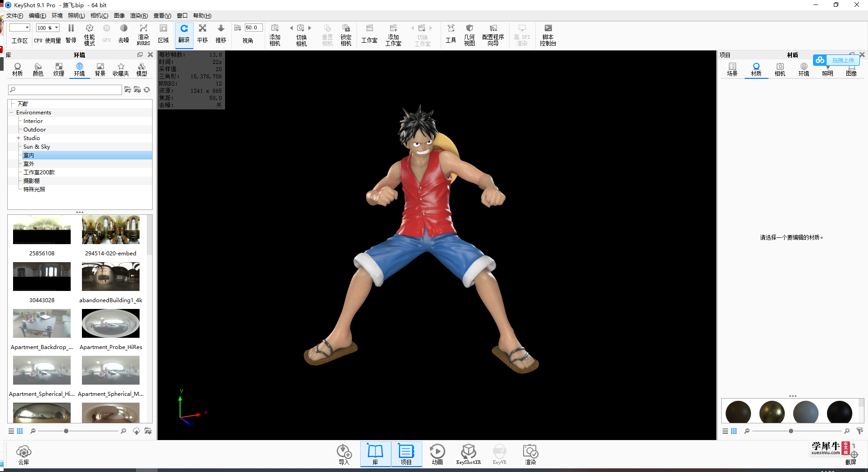868x472 pixels.
Task: Click the library search field
Action: coord(65,90)
